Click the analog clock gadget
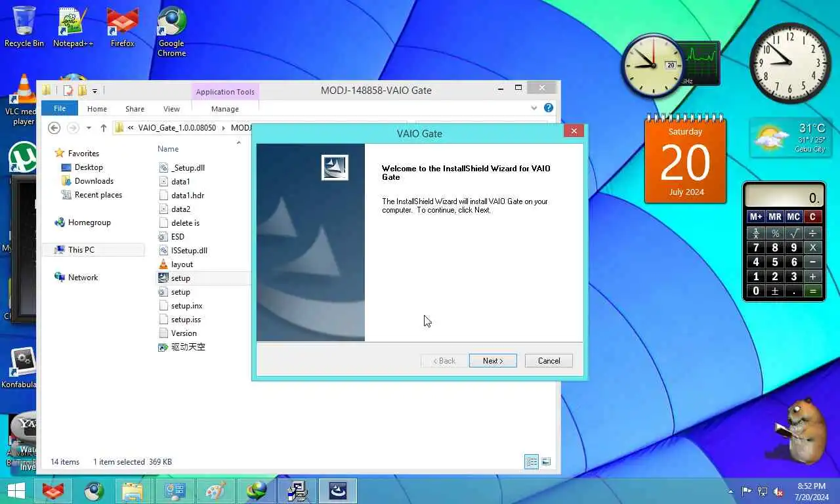Image resolution: width=840 pixels, height=504 pixels. click(x=789, y=62)
